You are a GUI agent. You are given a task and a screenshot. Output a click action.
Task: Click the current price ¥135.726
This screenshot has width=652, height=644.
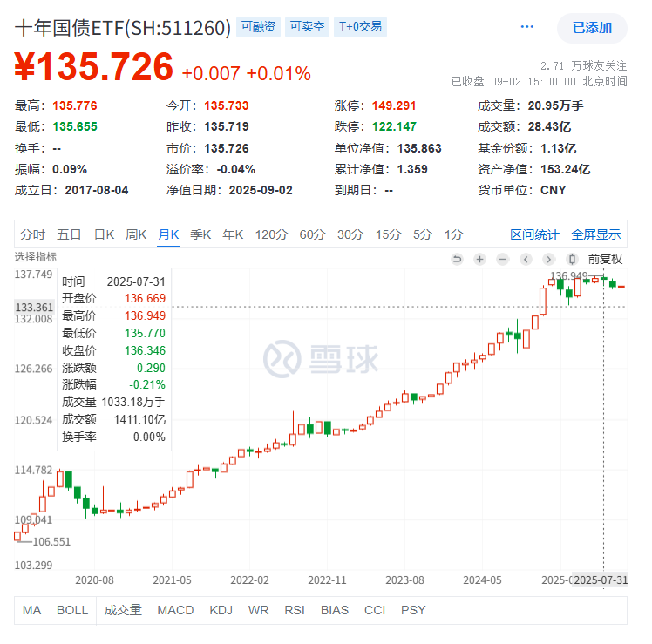click(94, 66)
